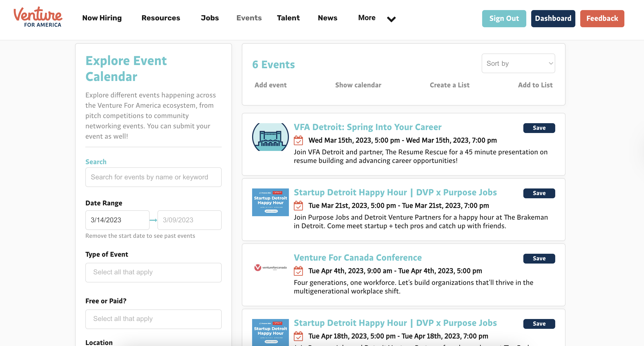
Task: Click calendar icon for Mar 21st event
Action: pyautogui.click(x=298, y=206)
